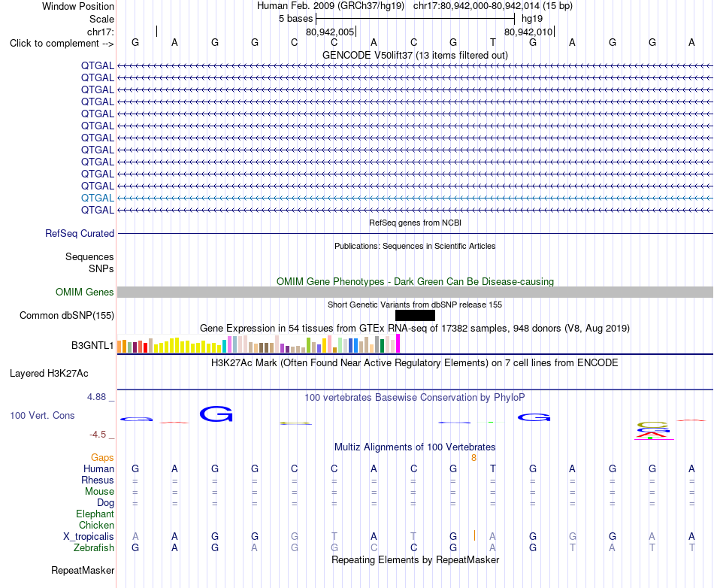This screenshot has height=588, width=714.
Task: Open the Publications: Sequences in Scientific Articles title
Action: (x=415, y=246)
